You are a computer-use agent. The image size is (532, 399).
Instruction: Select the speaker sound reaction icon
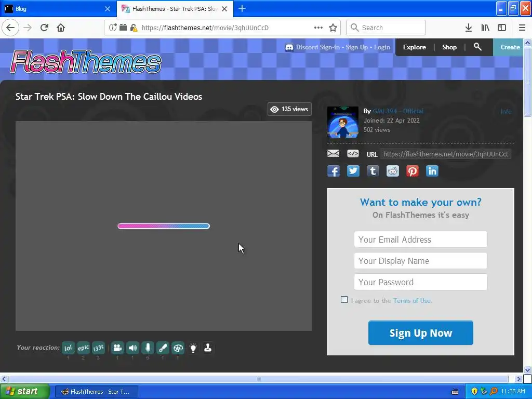pyautogui.click(x=132, y=348)
